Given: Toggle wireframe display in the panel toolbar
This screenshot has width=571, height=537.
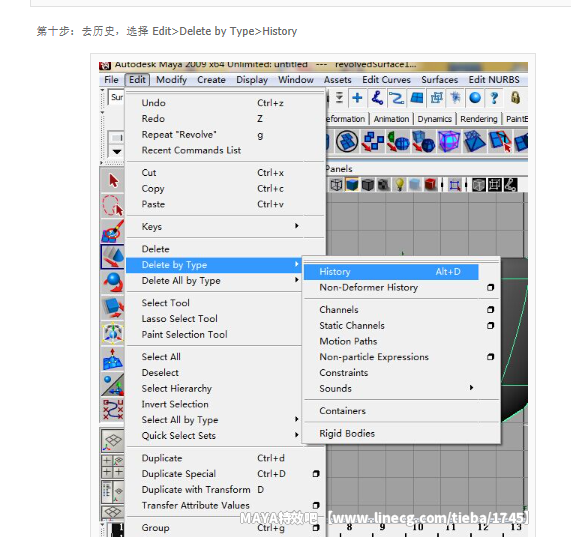Looking at the screenshot, I should click(x=336, y=185).
